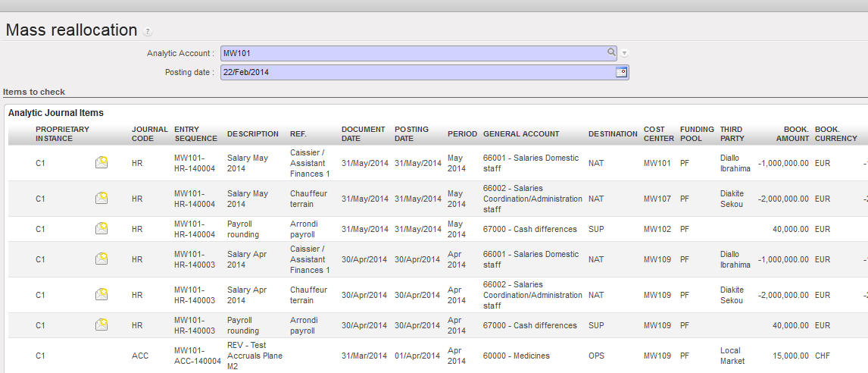The height and width of the screenshot is (373, 868).
Task: Click the 67000 - Cash differences cell for May
Action: click(x=529, y=229)
